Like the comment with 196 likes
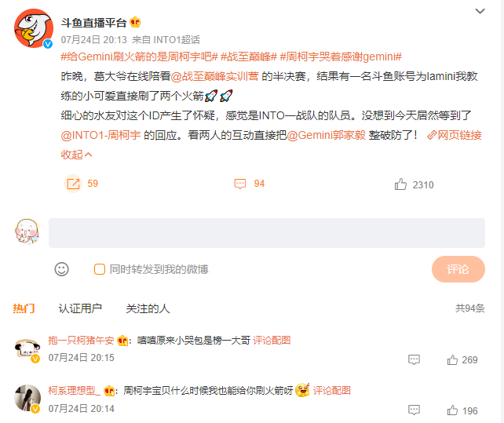This screenshot has height=423, width=504. point(452,410)
